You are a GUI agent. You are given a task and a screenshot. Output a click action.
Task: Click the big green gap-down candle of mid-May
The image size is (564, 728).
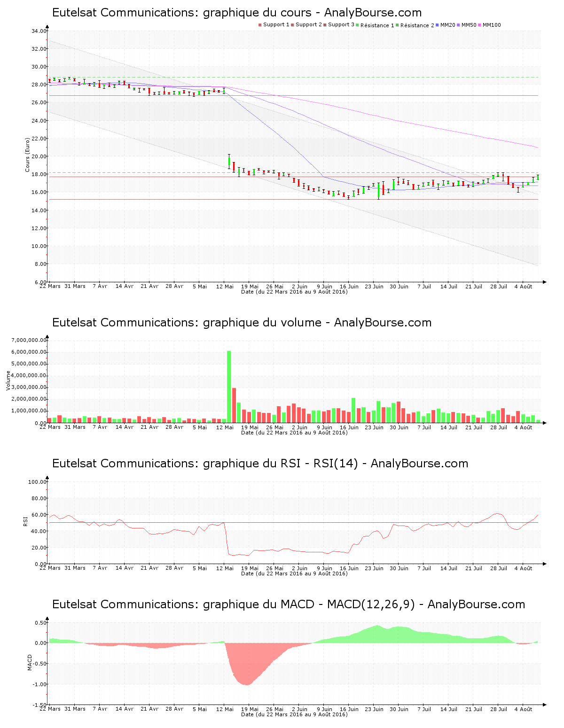(x=229, y=162)
